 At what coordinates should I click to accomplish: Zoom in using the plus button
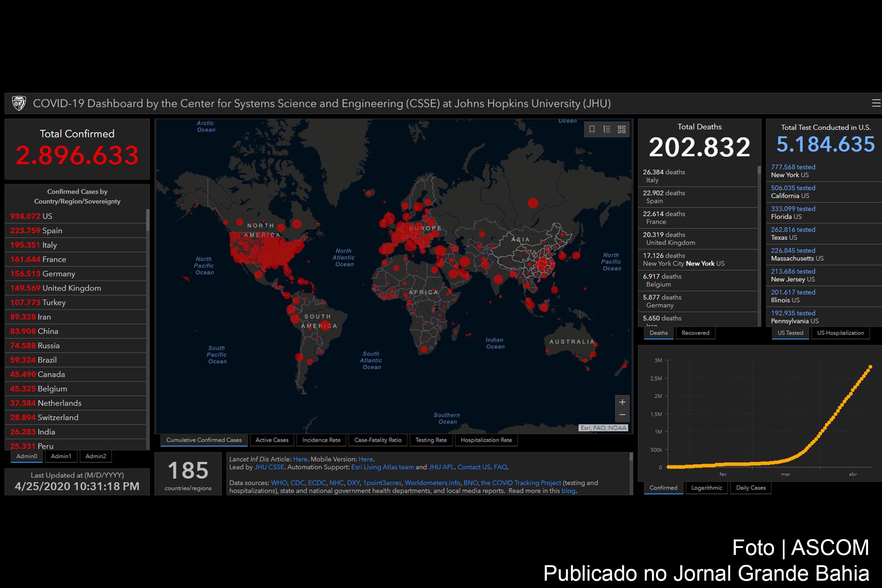(x=622, y=402)
